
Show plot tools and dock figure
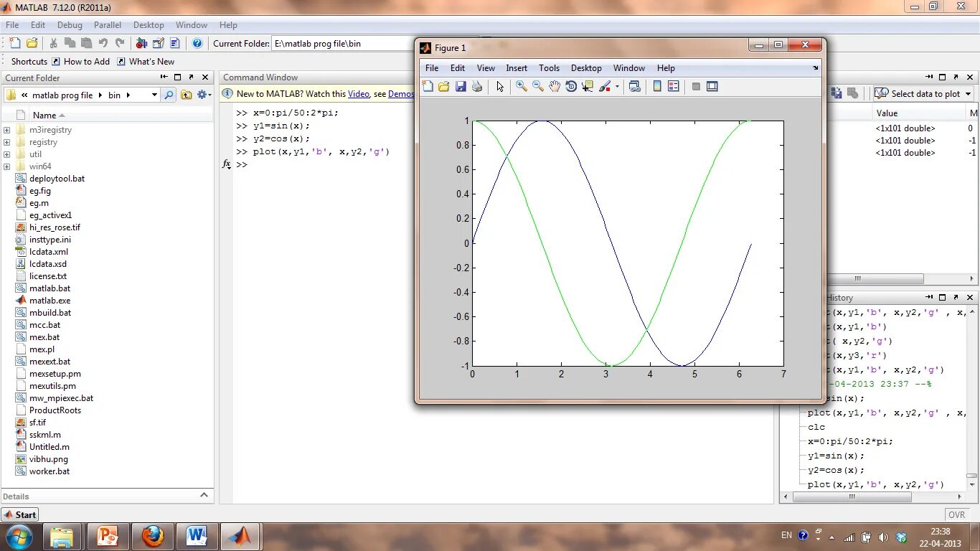tap(712, 86)
